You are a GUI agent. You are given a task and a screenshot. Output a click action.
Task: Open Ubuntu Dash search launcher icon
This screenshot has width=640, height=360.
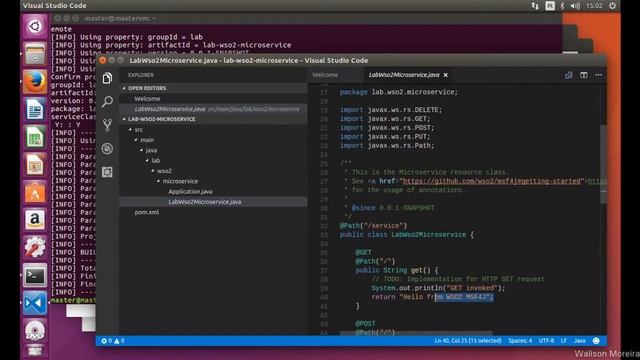[x=35, y=26]
